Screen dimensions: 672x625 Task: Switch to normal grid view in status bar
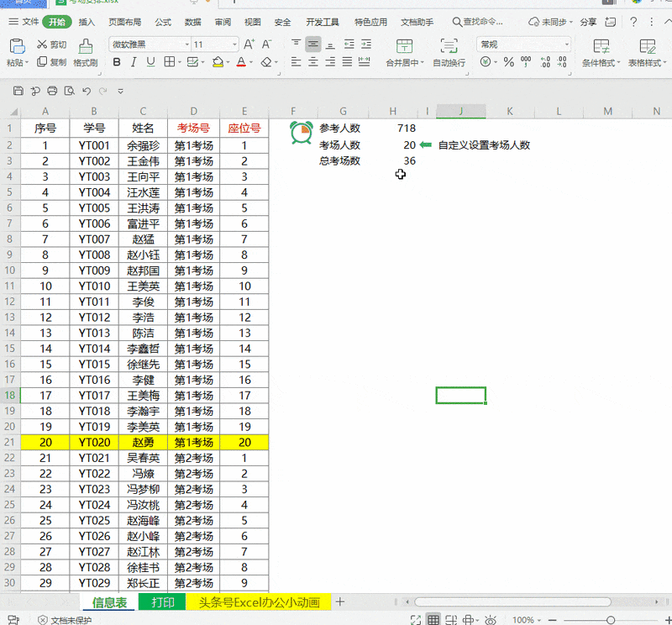tap(433, 620)
